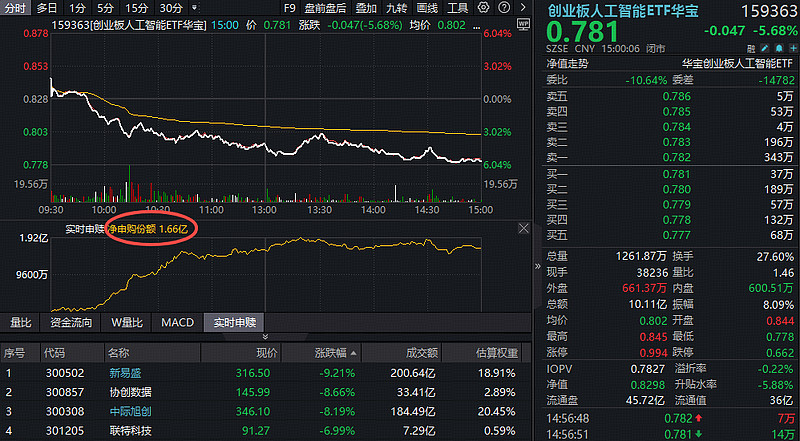Image resolution: width=800 pixels, height=441 pixels.
Task: Click 叠加 overlay button
Action: [366, 8]
